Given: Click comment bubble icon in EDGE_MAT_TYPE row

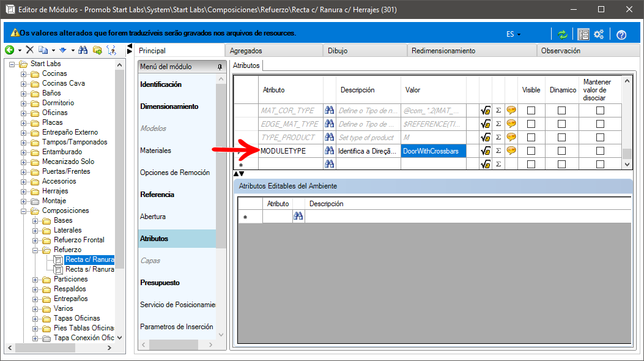Looking at the screenshot, I should click(x=511, y=124).
